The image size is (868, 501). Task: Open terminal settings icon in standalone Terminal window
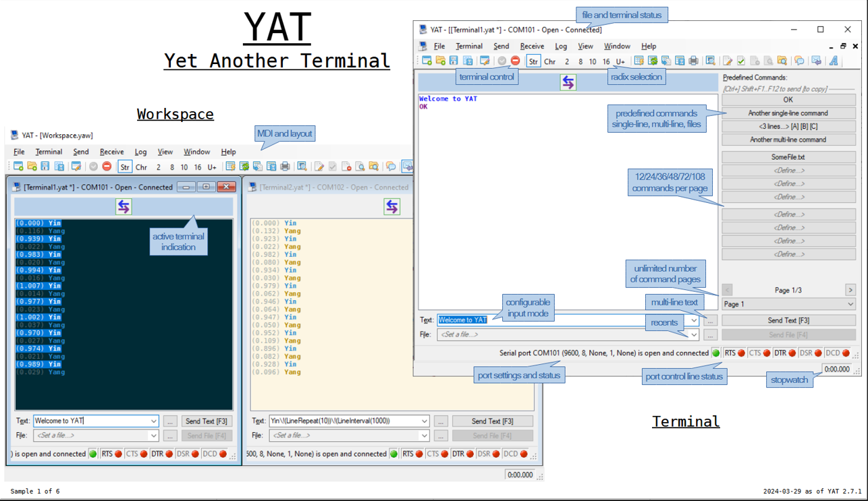[x=485, y=61]
